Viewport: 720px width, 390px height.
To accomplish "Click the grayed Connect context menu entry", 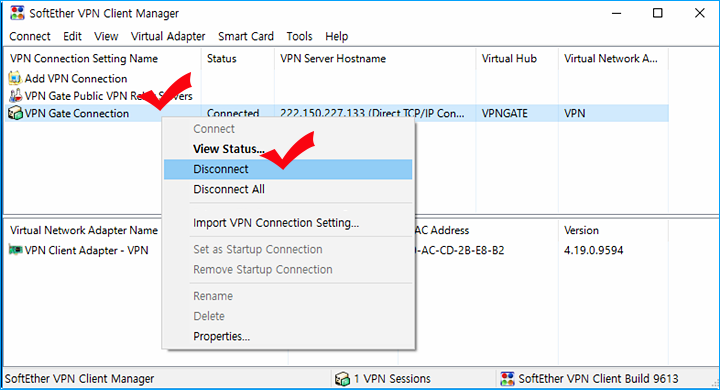I will (x=288, y=129).
